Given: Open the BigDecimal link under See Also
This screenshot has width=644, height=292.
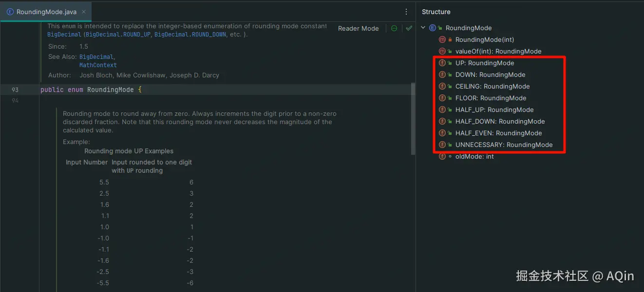Looking at the screenshot, I should (x=96, y=57).
